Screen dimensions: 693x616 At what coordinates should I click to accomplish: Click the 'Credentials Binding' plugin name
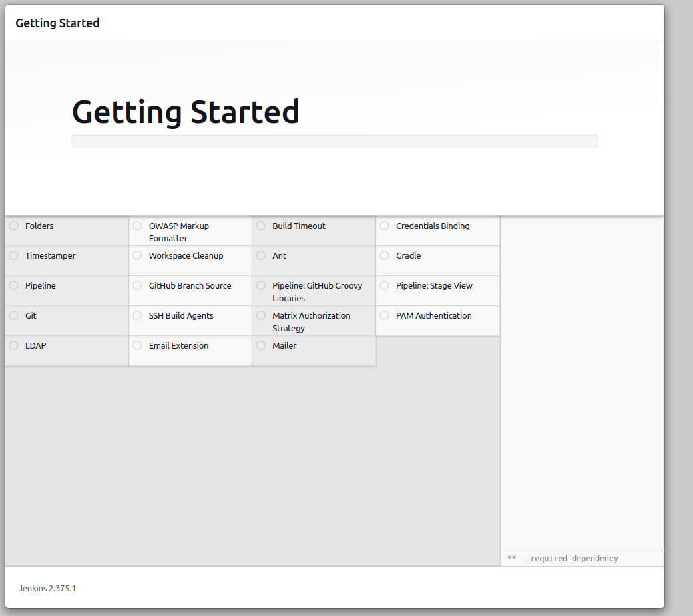(x=433, y=226)
